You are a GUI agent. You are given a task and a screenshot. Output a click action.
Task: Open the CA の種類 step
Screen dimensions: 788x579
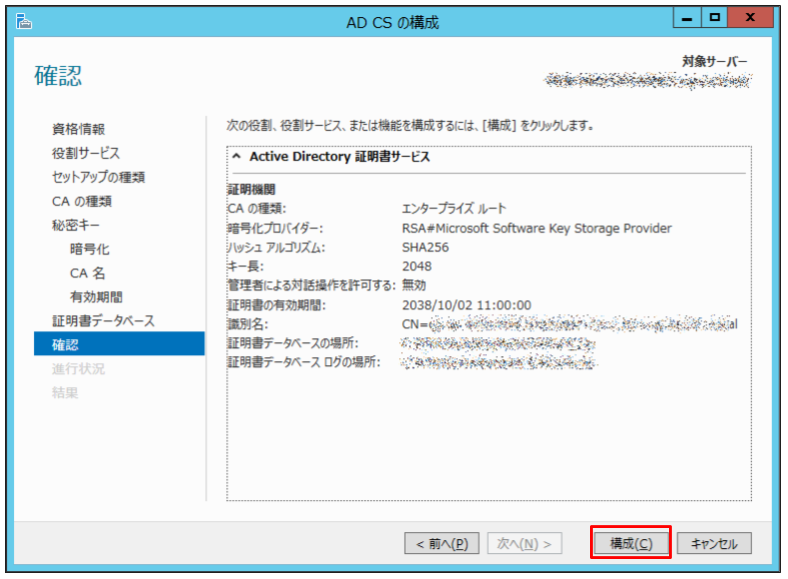[82, 201]
